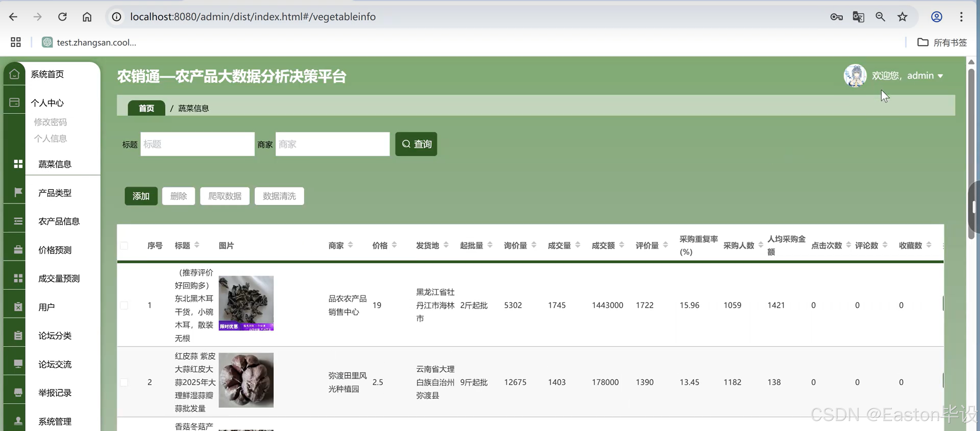Viewport: 980px width, 431px height.
Task: Expand the admin account dropdown arrow
Action: [940, 76]
